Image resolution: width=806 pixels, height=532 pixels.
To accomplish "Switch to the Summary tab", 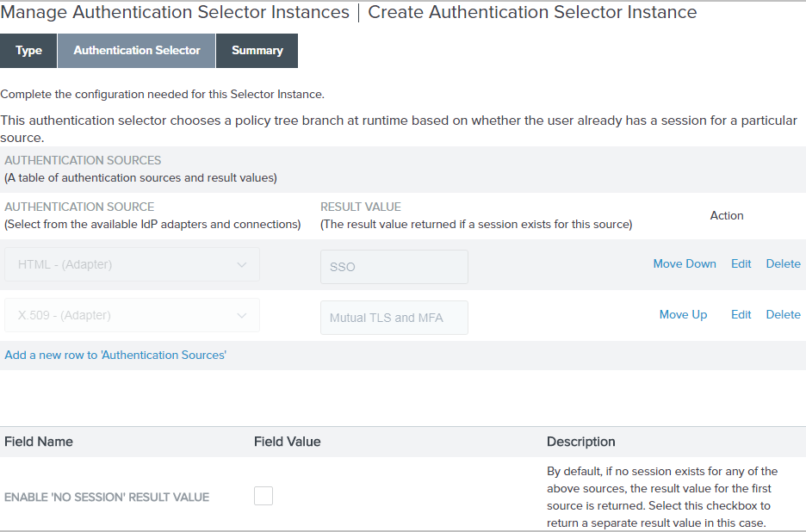I will (x=257, y=51).
